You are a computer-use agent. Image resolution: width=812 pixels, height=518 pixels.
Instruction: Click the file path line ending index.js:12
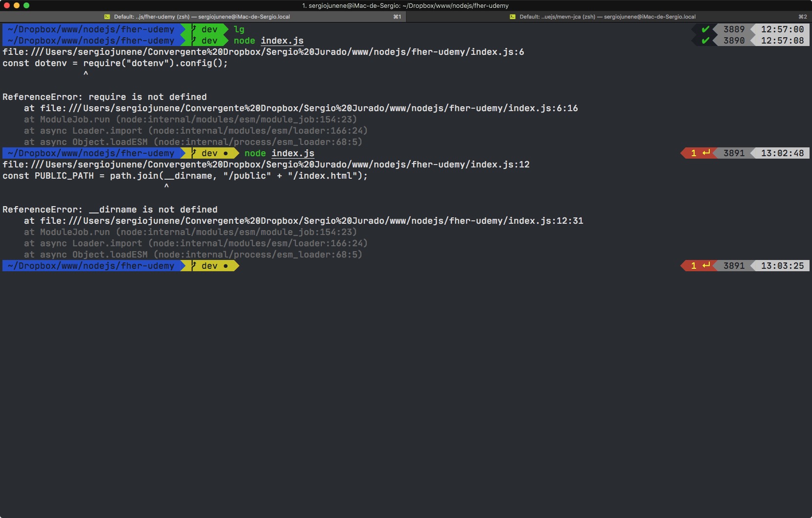[x=266, y=165]
